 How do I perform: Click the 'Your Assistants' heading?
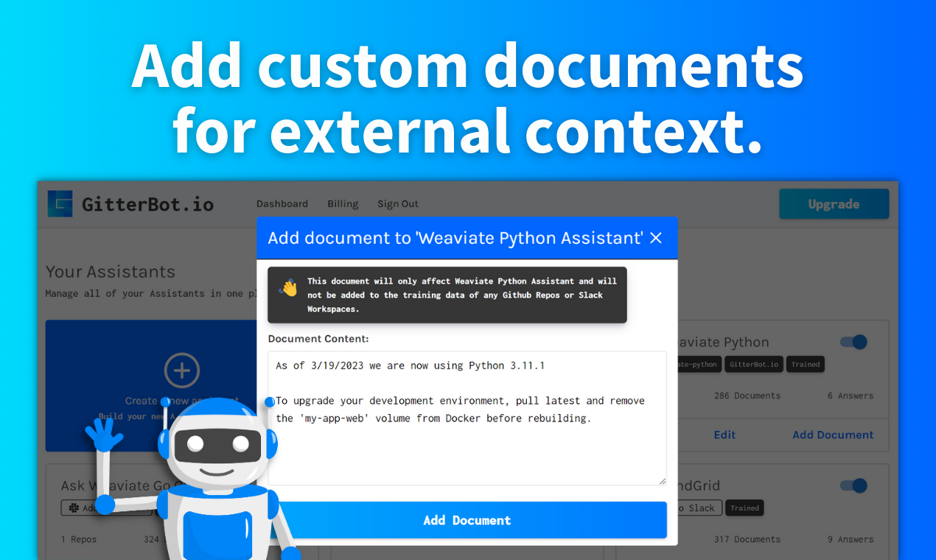(111, 271)
